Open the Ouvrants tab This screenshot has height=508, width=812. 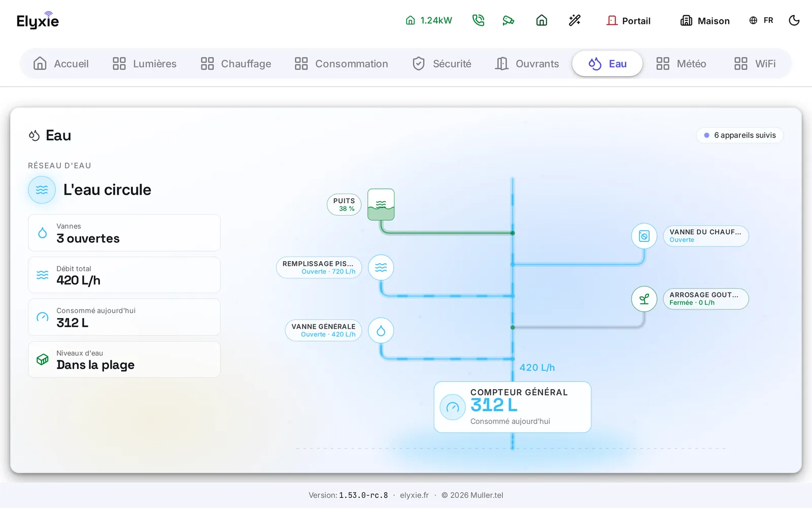tap(527, 63)
